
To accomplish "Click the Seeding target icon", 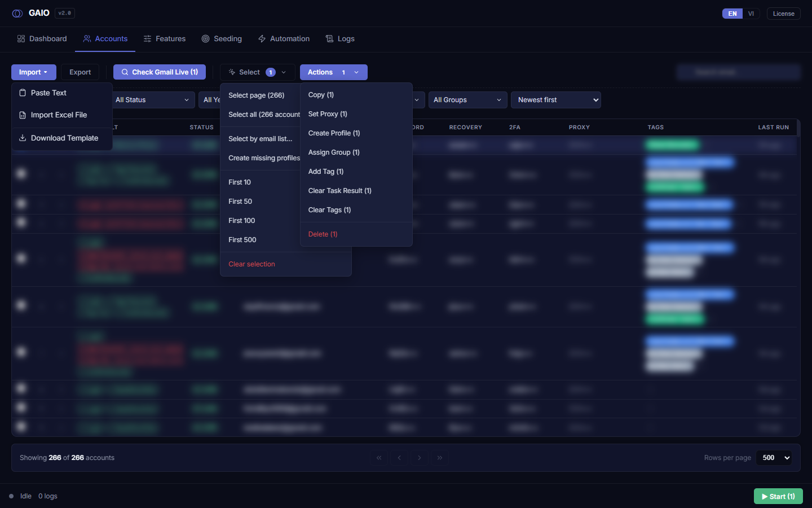I will 206,39.
